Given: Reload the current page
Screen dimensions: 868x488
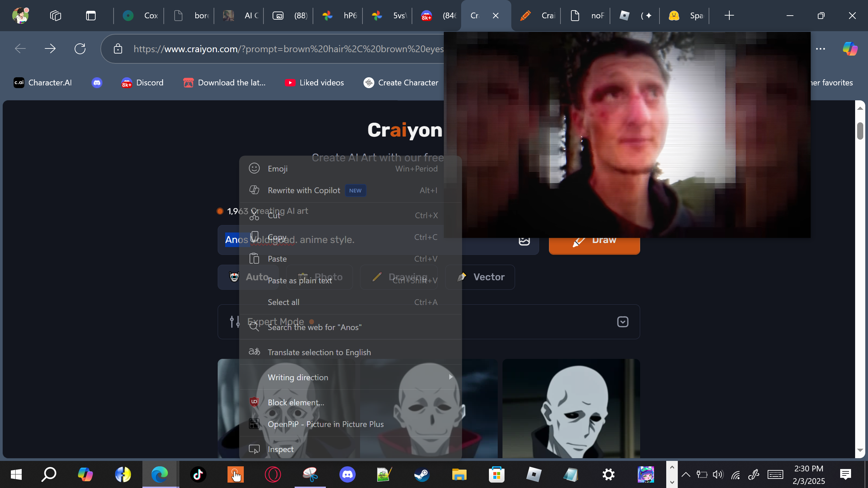Looking at the screenshot, I should 80,49.
